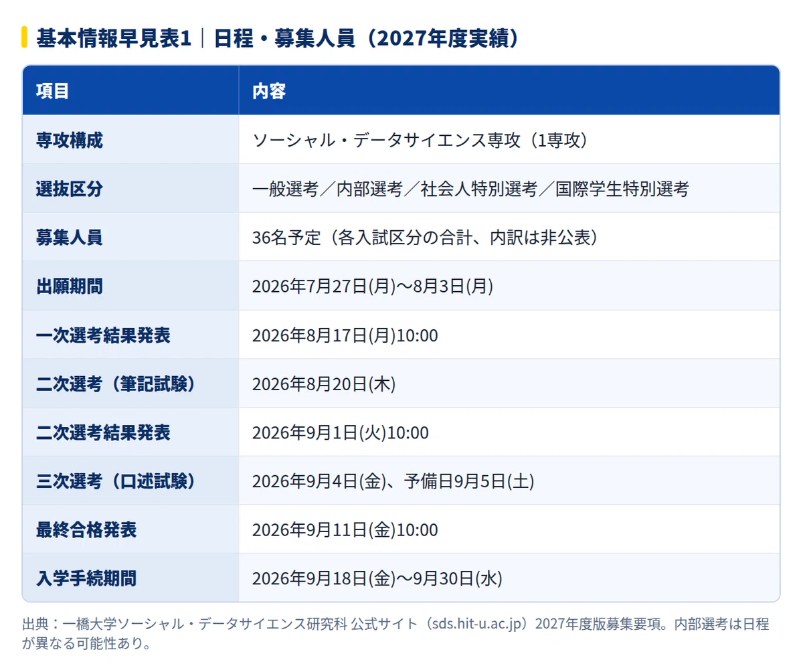
Task: Click the 36名予定 capacity cell
Action: pyautogui.click(x=509, y=237)
